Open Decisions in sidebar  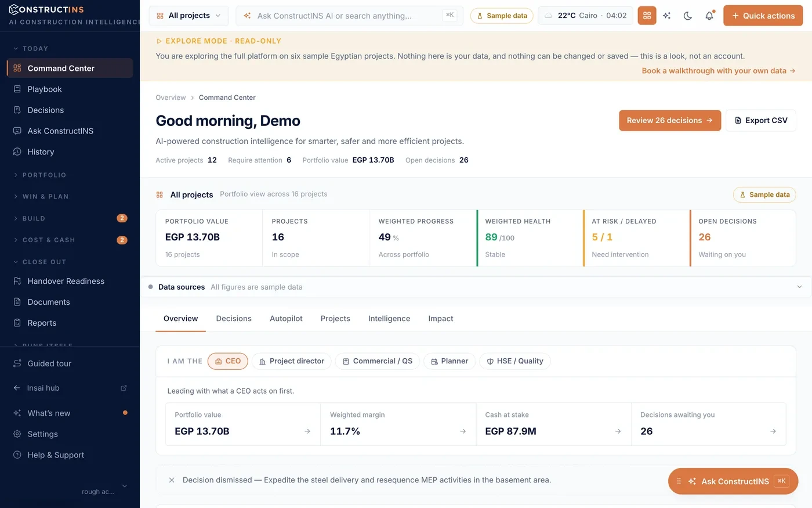pos(70,110)
